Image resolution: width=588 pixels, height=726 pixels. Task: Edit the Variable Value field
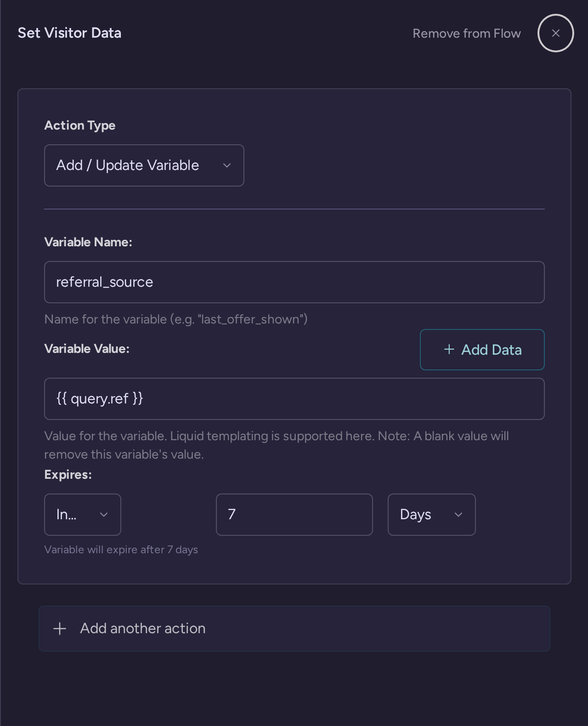294,399
